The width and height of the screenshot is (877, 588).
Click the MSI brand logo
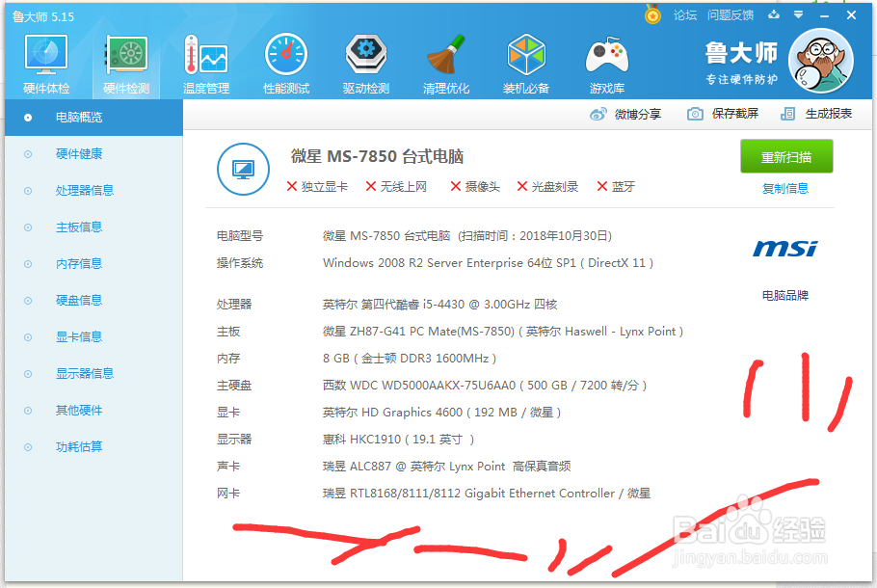[784, 249]
